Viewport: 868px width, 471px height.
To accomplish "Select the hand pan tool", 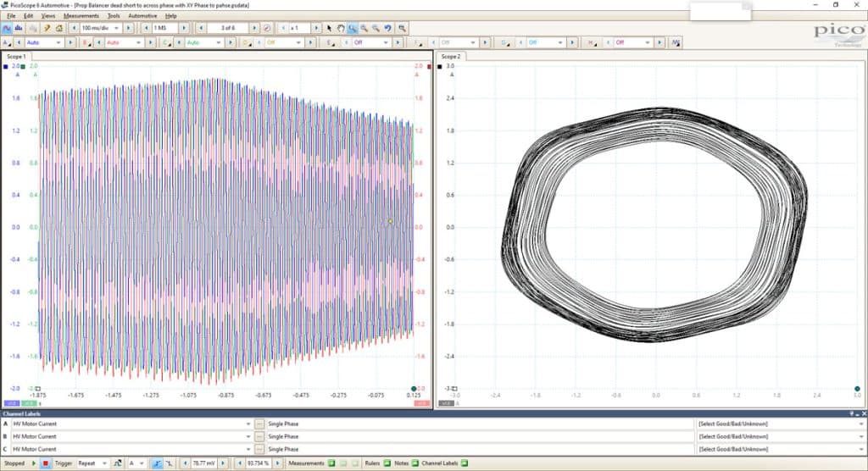I will pyautogui.click(x=341, y=28).
